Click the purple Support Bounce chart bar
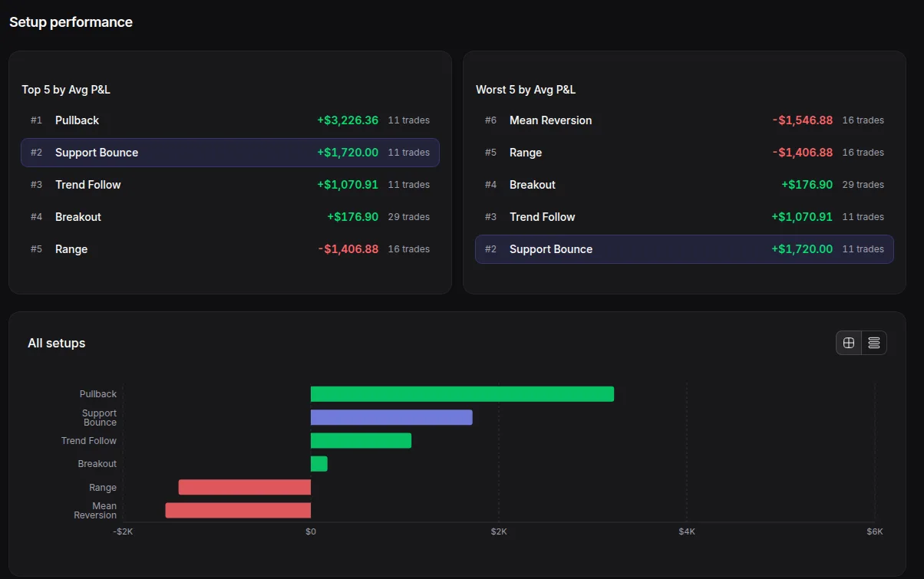 pyautogui.click(x=391, y=417)
